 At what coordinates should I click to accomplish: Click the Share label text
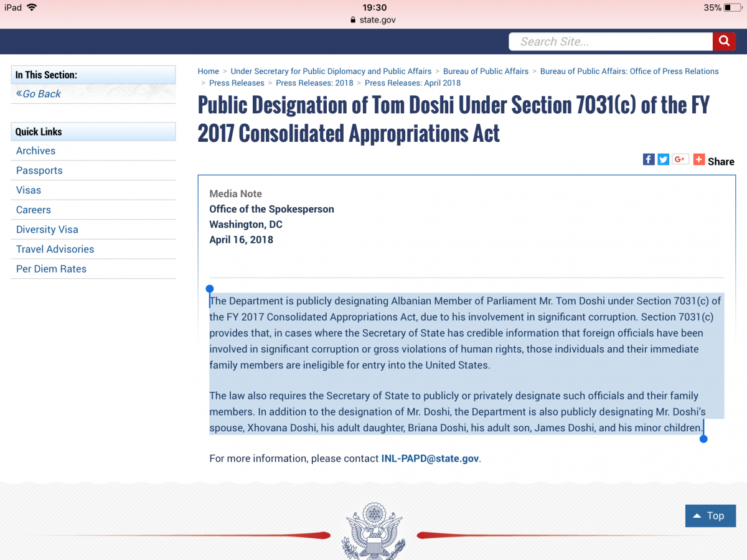[721, 162]
